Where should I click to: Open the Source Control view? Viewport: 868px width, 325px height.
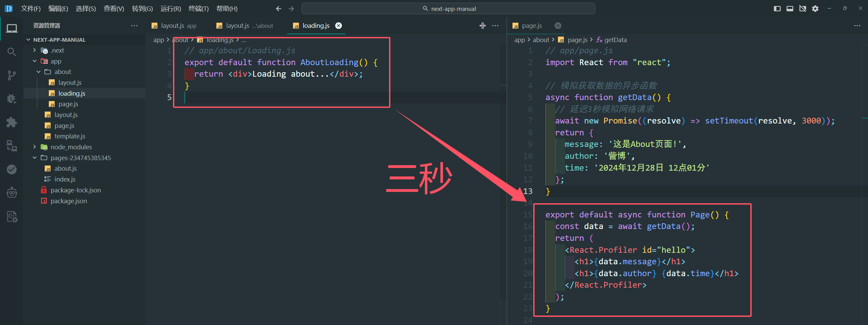tap(12, 75)
